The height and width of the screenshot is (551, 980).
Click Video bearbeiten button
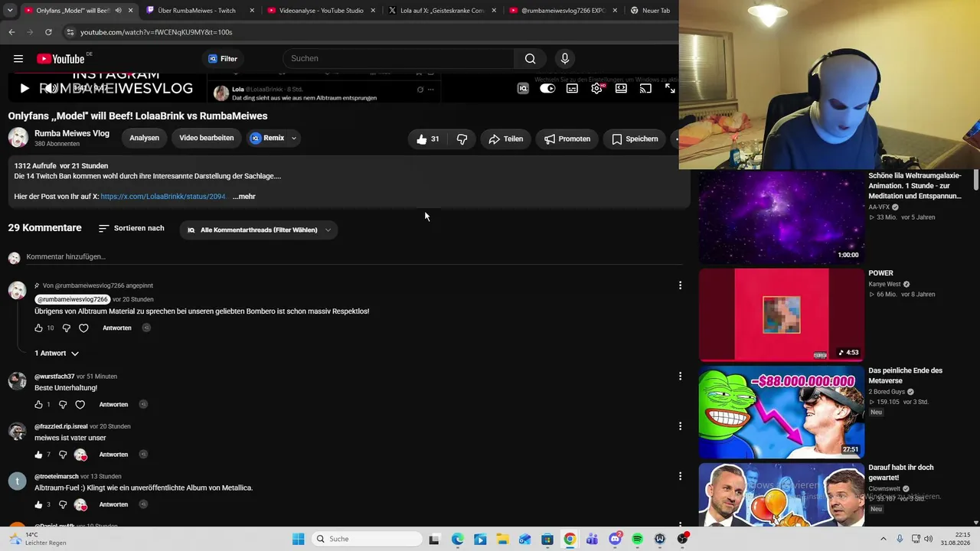pos(207,139)
